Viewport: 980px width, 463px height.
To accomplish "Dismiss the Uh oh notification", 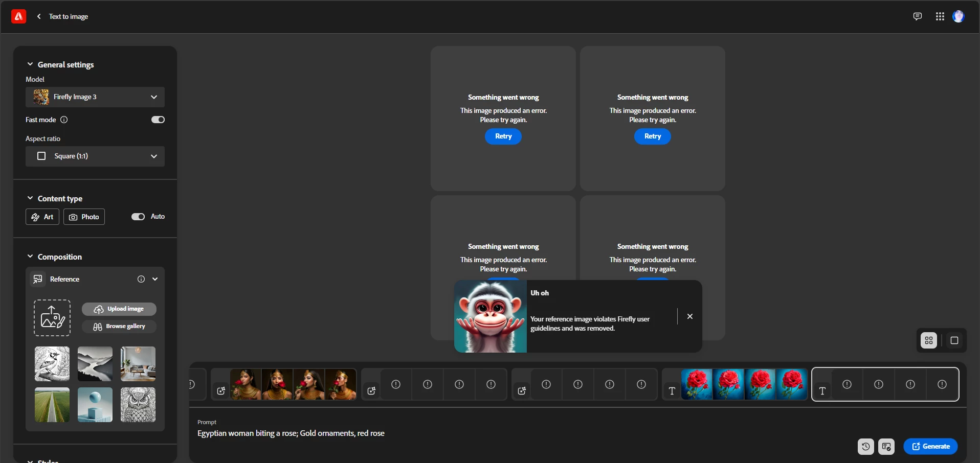I will (690, 316).
